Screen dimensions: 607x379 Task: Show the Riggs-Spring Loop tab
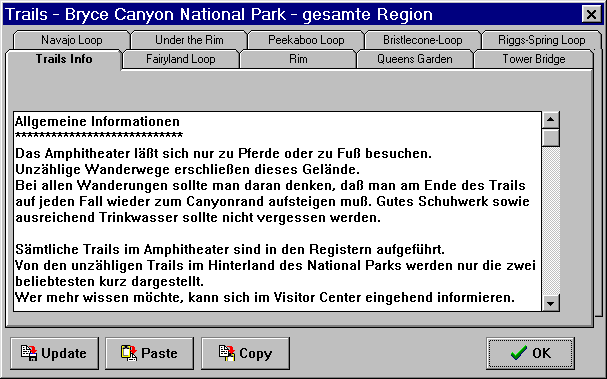coord(541,40)
